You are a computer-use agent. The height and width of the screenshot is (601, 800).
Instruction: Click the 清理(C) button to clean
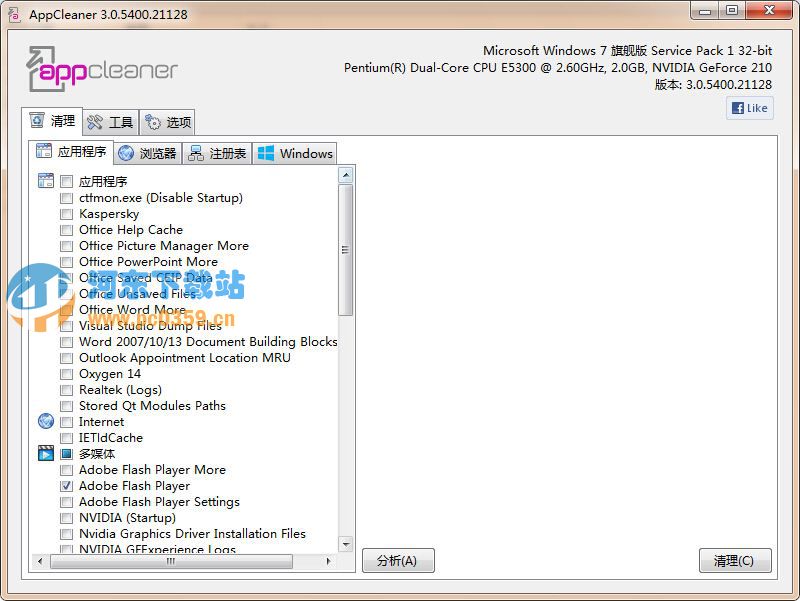[735, 561]
